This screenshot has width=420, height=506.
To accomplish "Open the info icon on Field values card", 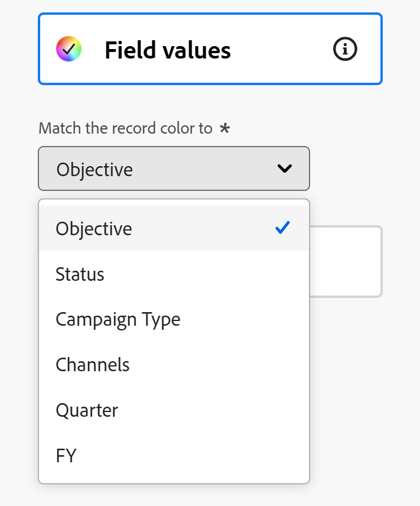I will [345, 50].
